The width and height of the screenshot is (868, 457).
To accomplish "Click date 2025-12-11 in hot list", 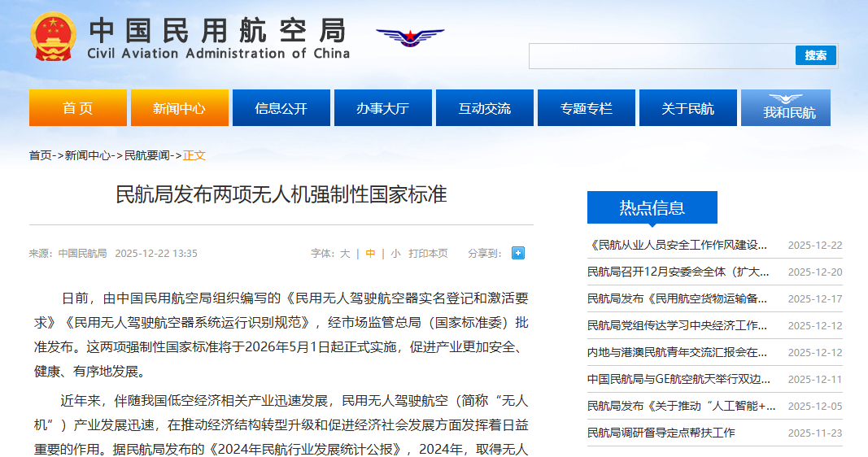I will click(x=815, y=380).
